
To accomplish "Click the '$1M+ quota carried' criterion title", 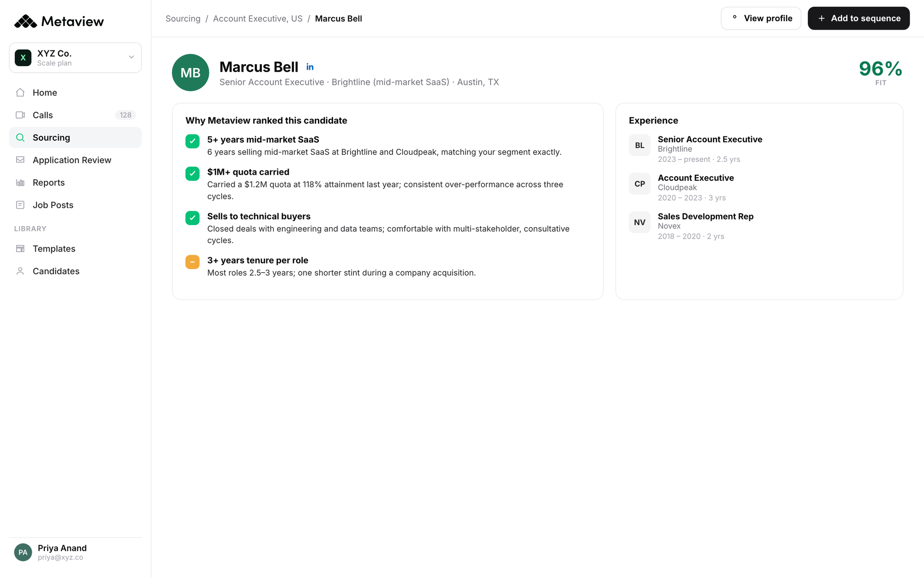I will coord(248,172).
